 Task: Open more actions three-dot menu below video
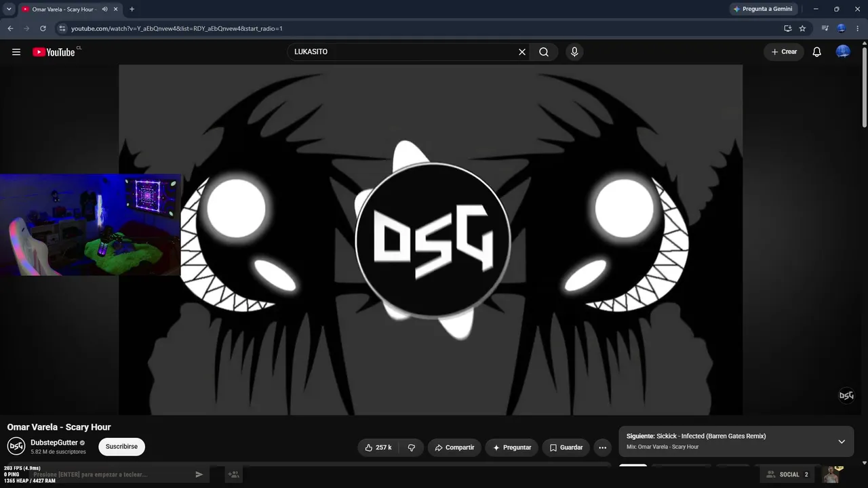pos(602,447)
